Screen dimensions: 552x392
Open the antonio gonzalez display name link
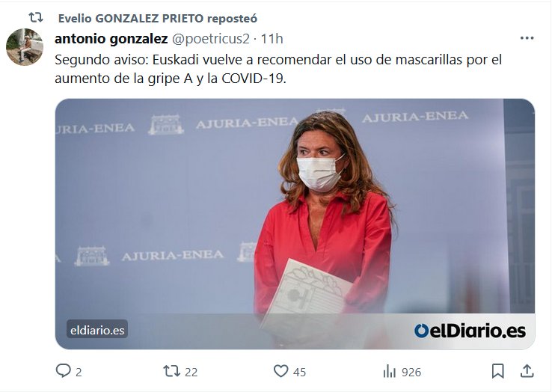(111, 39)
